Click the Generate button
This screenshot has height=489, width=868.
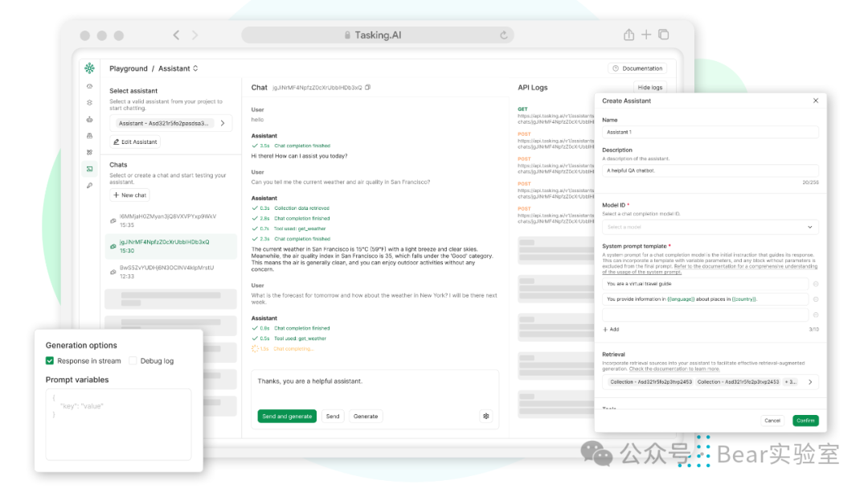click(366, 416)
